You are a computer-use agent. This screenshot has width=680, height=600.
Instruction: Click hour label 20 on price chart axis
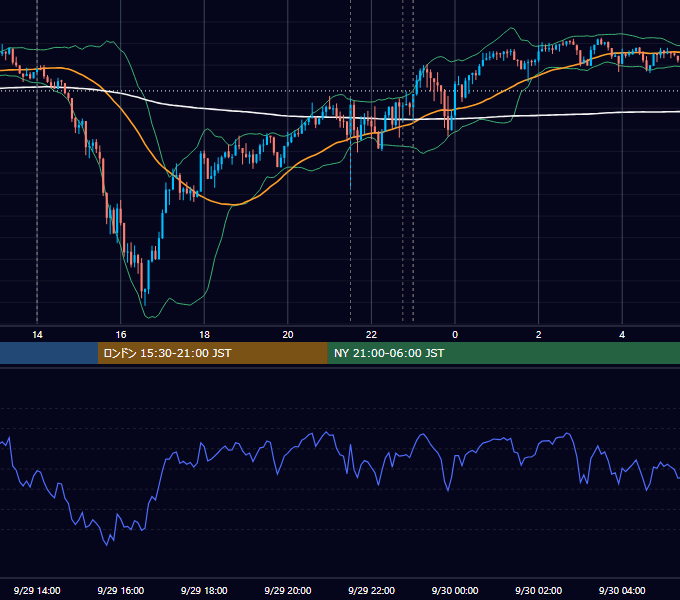[288, 335]
